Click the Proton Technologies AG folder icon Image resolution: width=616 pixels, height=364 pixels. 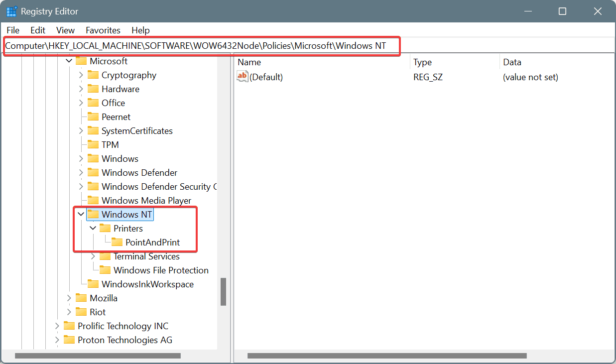[69, 340]
